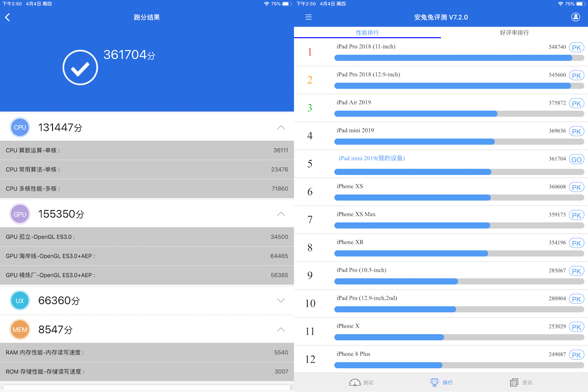Click the back arrow on 跑分结果 page
588x392 pixels.
tap(7, 17)
